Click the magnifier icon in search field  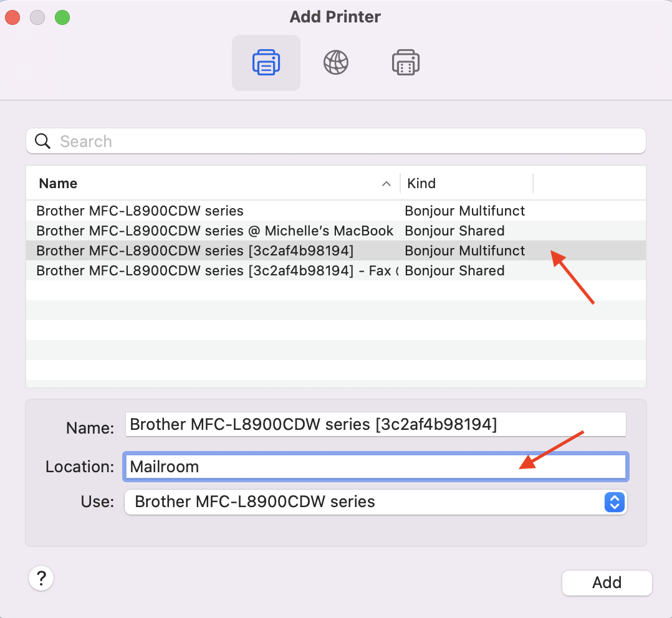pyautogui.click(x=42, y=141)
